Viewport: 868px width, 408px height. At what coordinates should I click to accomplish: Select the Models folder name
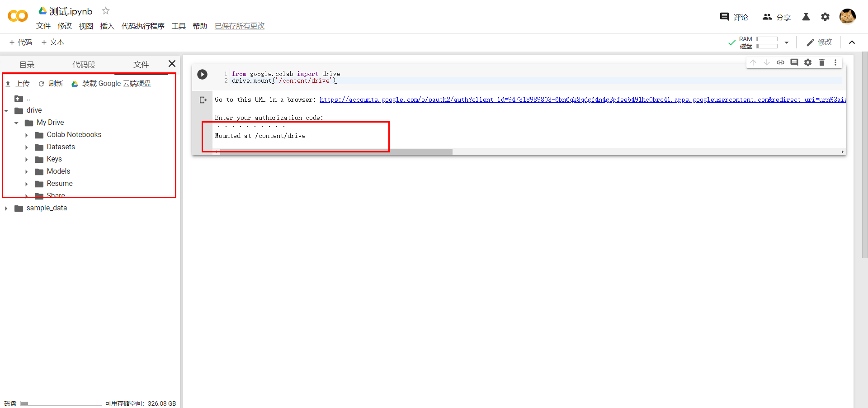coord(58,171)
